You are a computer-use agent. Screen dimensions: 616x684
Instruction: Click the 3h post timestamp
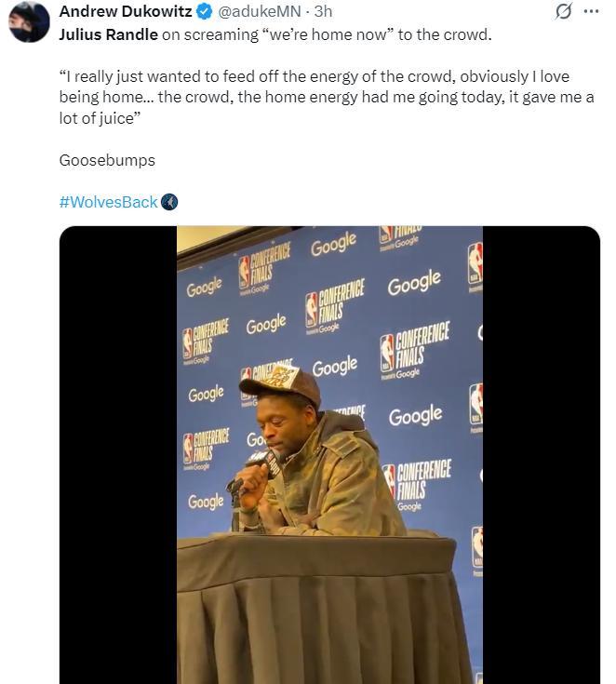tap(325, 12)
